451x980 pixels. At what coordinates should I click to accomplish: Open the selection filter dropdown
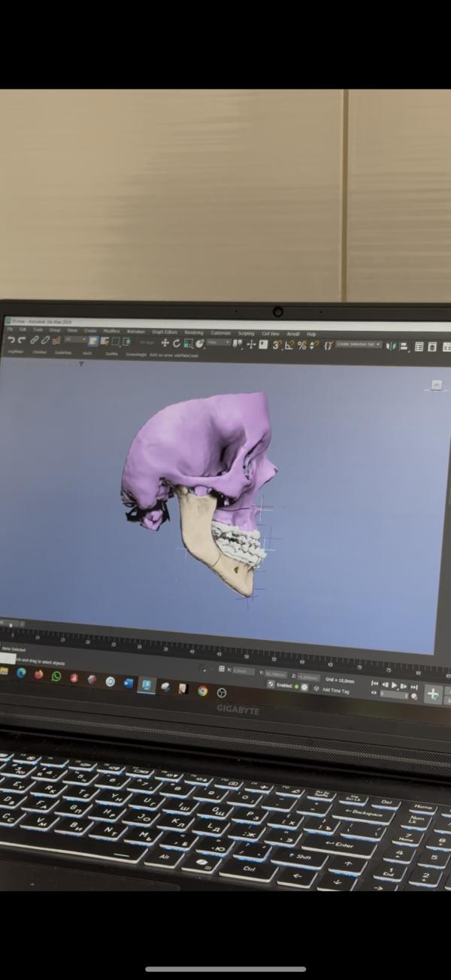click(75, 341)
